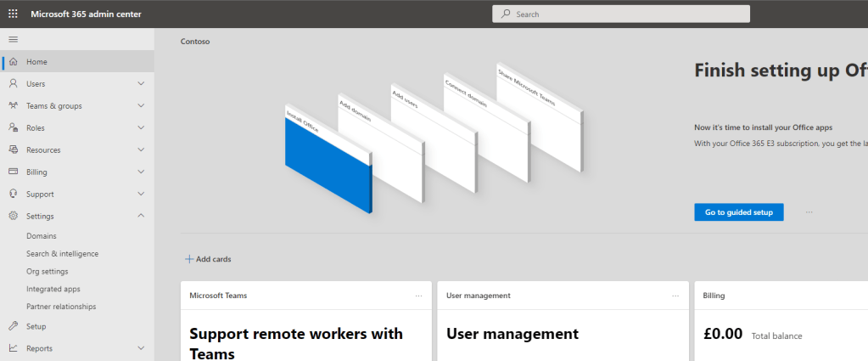Open Microsoft Teams card more options
The width and height of the screenshot is (868, 361).
418,296
